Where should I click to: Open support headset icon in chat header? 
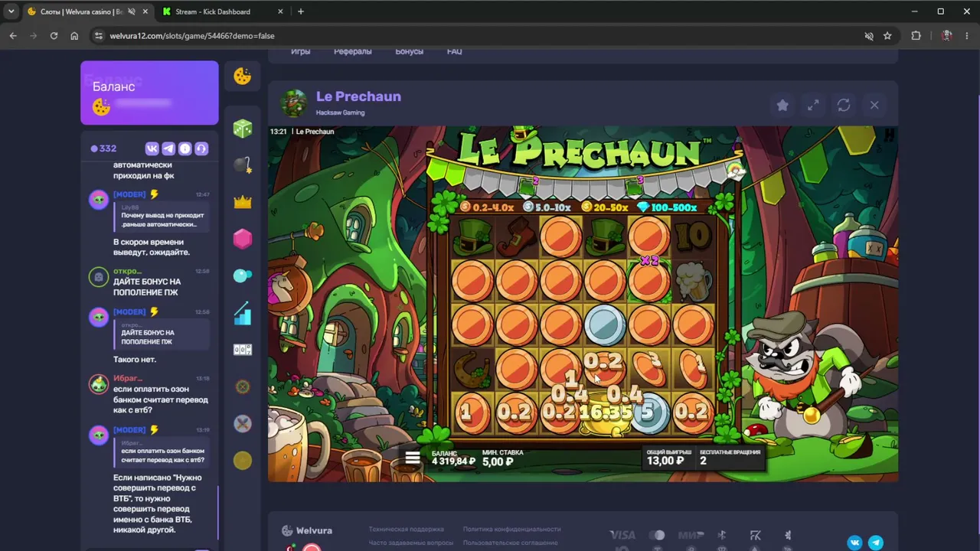click(x=201, y=148)
